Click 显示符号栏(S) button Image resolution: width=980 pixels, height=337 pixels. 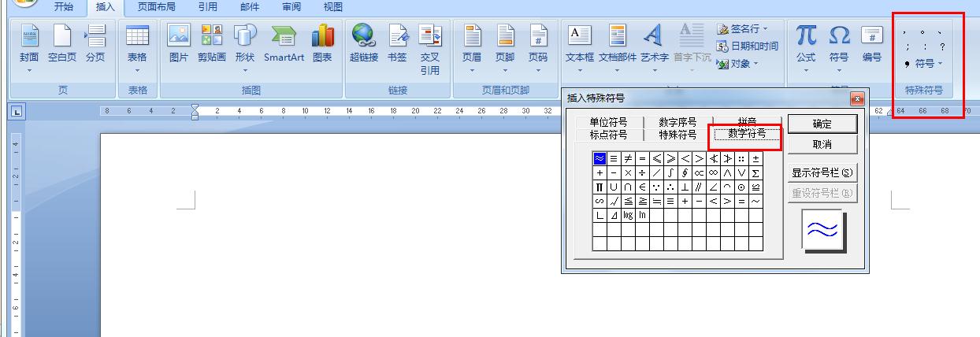[822, 173]
